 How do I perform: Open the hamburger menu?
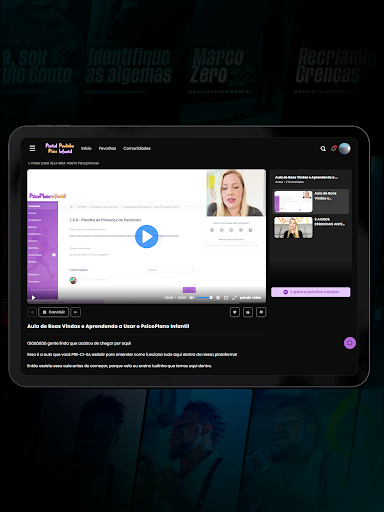pyautogui.click(x=32, y=148)
